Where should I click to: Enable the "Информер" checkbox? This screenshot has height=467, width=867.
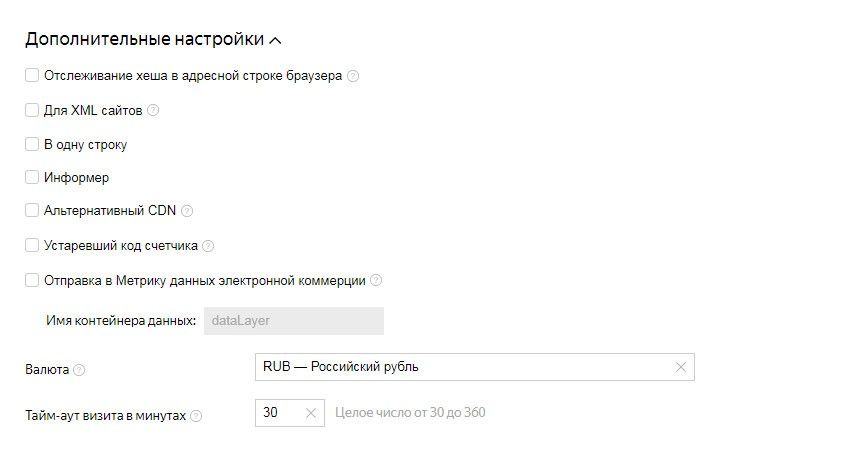[32, 177]
